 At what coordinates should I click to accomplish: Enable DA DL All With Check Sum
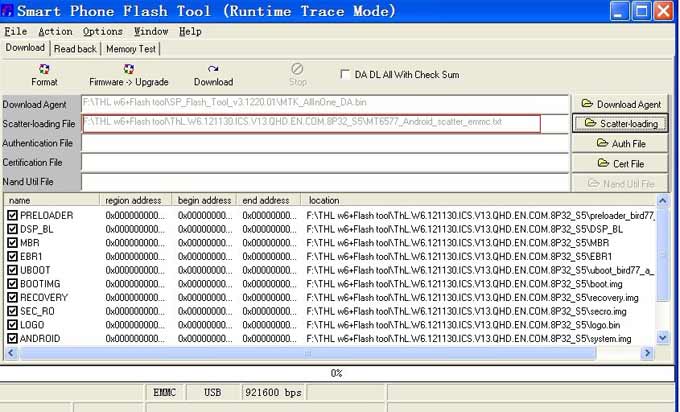345,75
